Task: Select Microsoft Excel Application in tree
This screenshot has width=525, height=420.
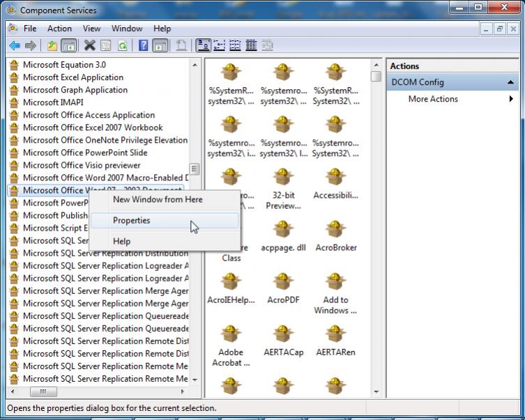Action: click(73, 77)
